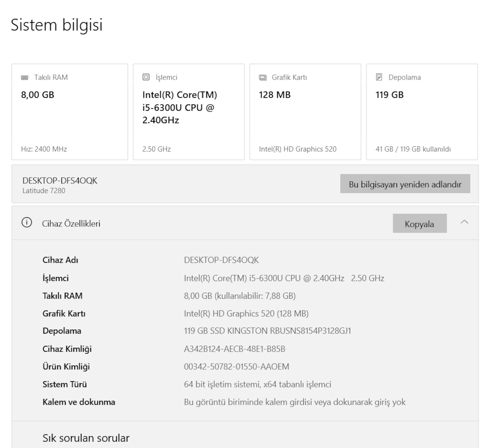Viewport: 488px width, 448px height.
Task: Click Hız: 2400 MHz text
Action: 44,149
